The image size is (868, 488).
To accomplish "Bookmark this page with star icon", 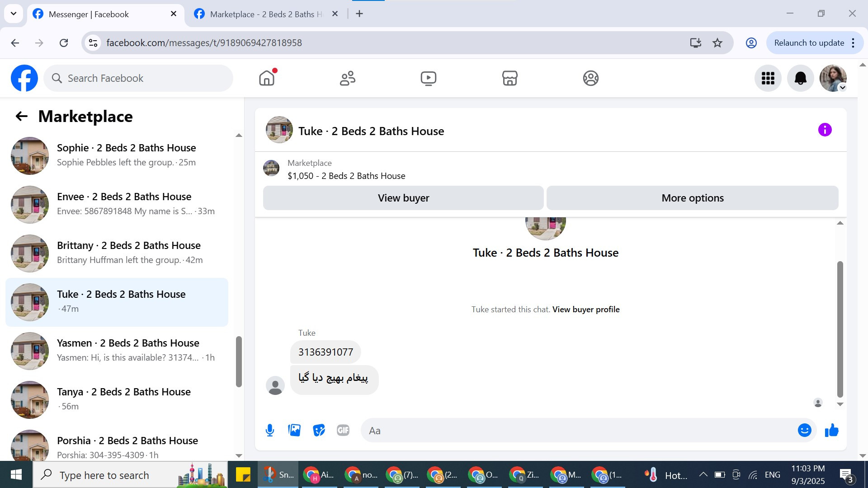I will point(717,43).
